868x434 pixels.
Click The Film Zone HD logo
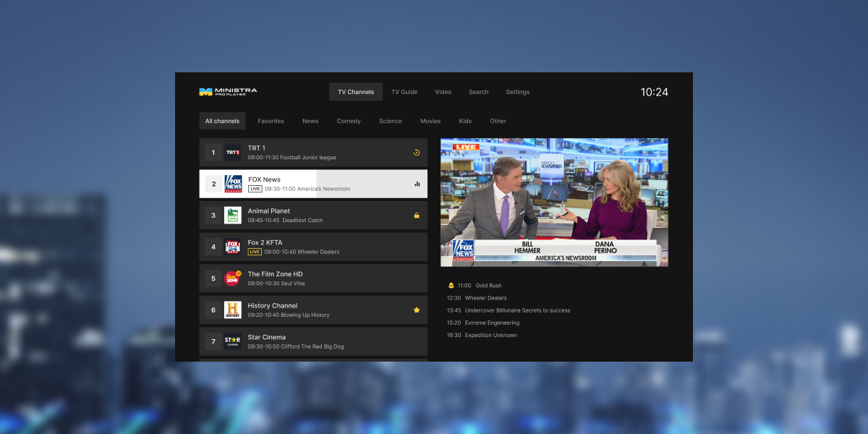coord(232,278)
